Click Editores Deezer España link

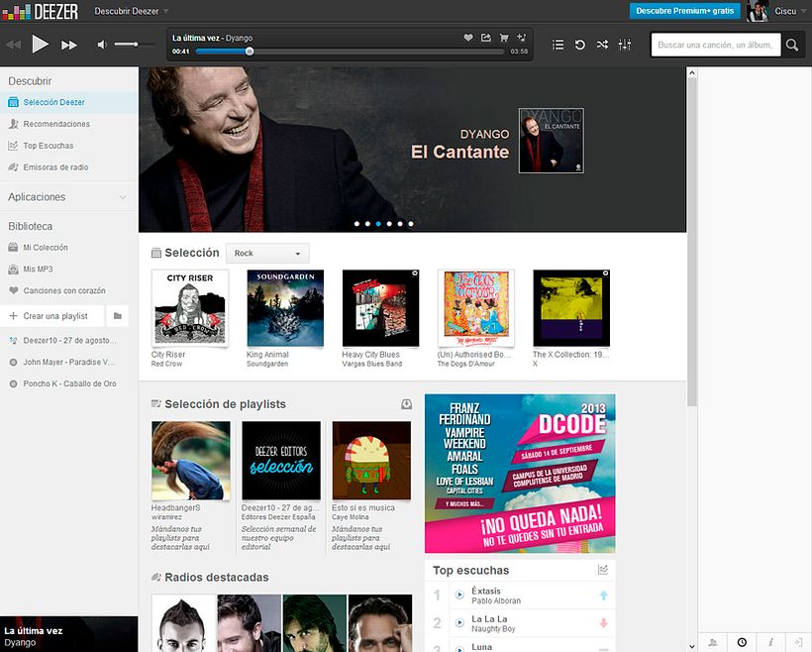278,516
